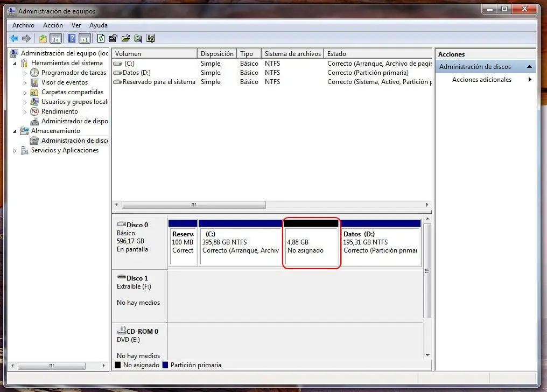Open the Acción menu

tap(53, 25)
